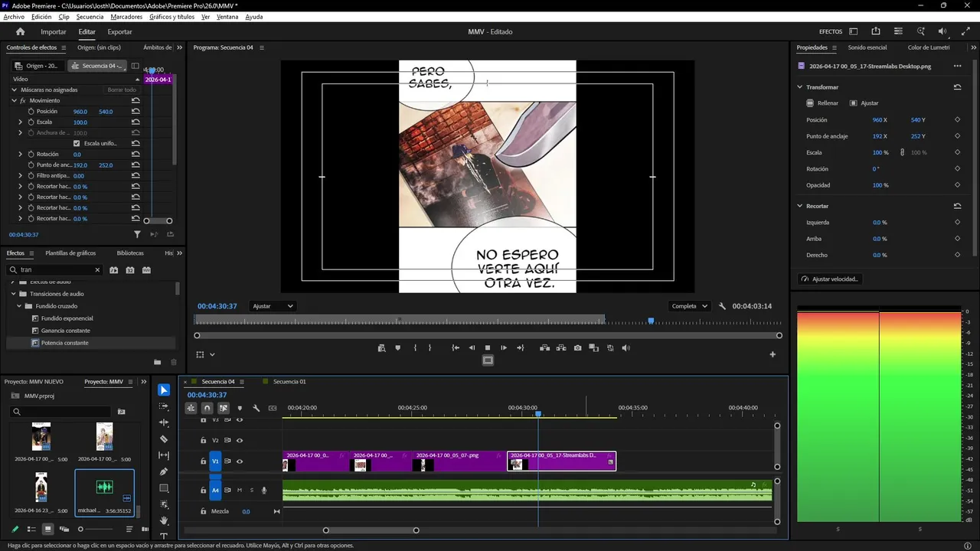Solo the A4 audio track

pos(251,491)
